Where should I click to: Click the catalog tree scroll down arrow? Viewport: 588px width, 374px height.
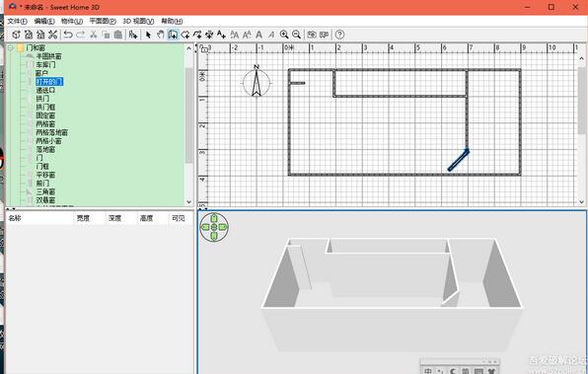click(188, 202)
